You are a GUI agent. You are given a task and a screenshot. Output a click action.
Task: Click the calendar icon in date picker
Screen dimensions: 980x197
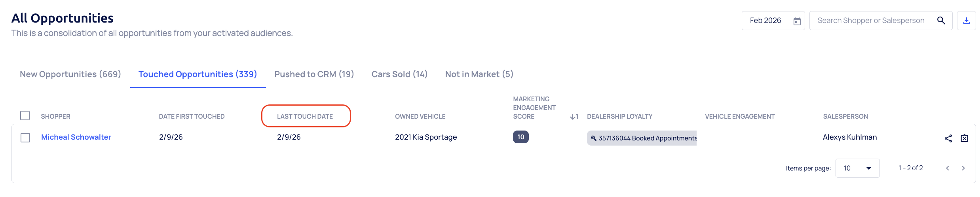point(797,21)
